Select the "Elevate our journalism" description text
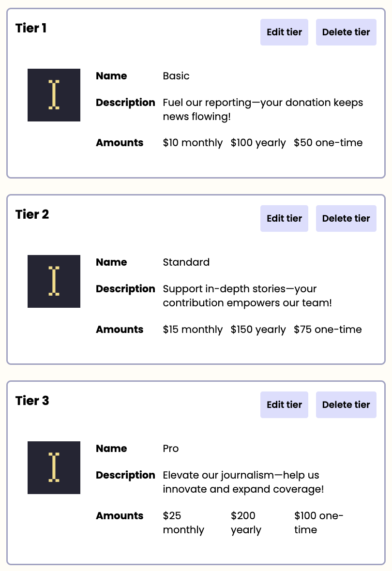The height and width of the screenshot is (571, 392). click(243, 482)
